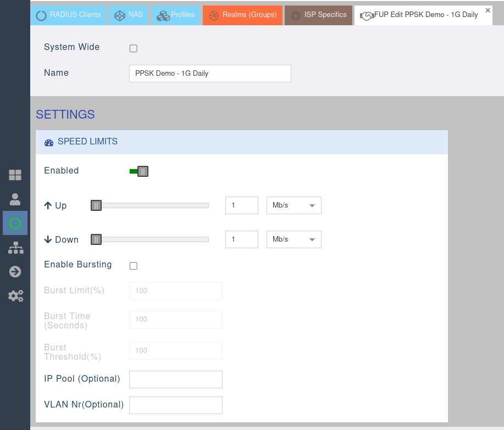Click the IP Pool (Optional) input field

click(x=175, y=379)
